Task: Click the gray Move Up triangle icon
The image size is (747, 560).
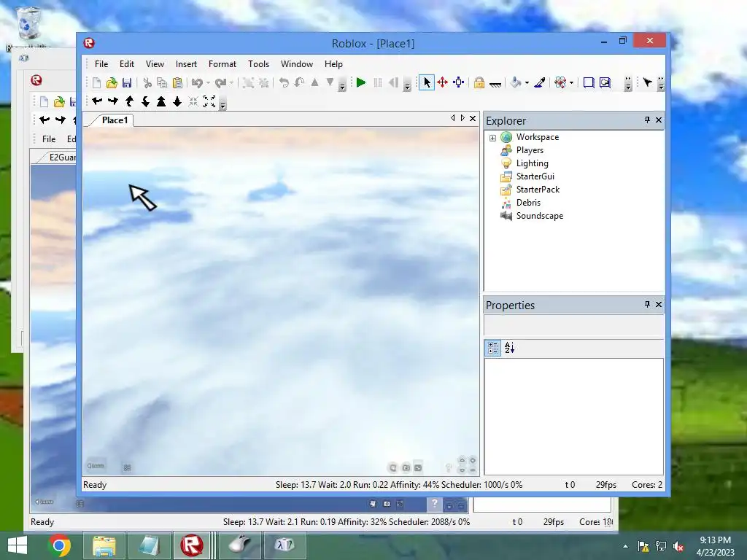Action: pyautogui.click(x=314, y=83)
